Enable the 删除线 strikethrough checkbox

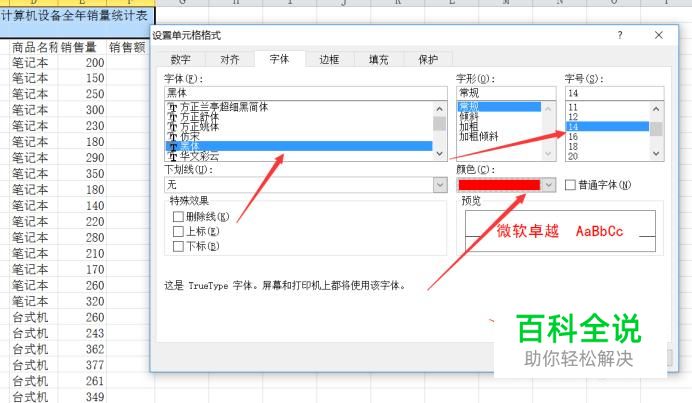pyautogui.click(x=178, y=217)
